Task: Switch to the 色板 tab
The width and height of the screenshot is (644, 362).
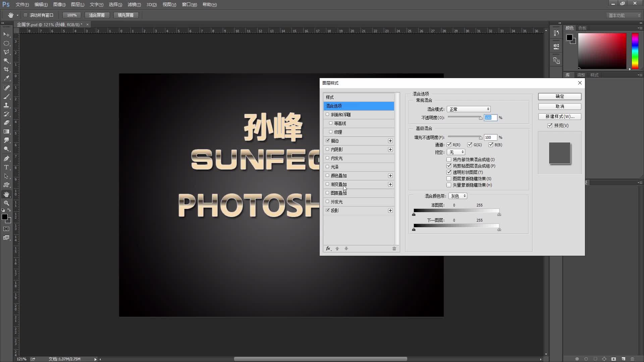Action: 583,28
